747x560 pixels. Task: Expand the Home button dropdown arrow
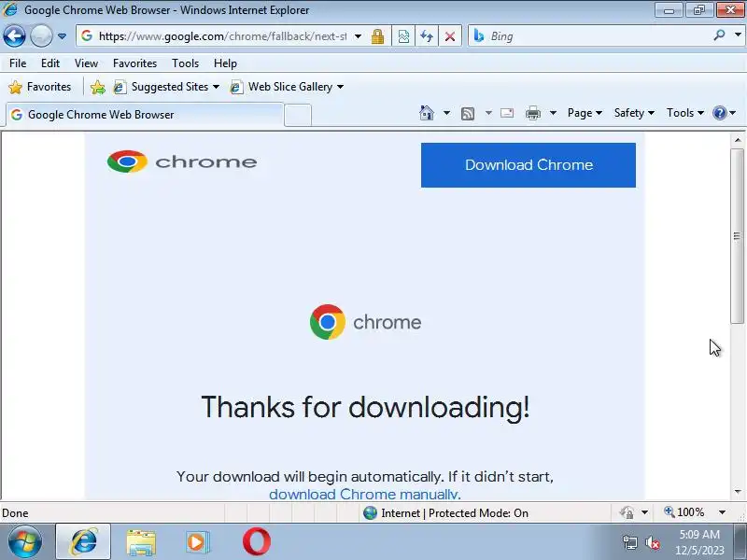coord(446,113)
